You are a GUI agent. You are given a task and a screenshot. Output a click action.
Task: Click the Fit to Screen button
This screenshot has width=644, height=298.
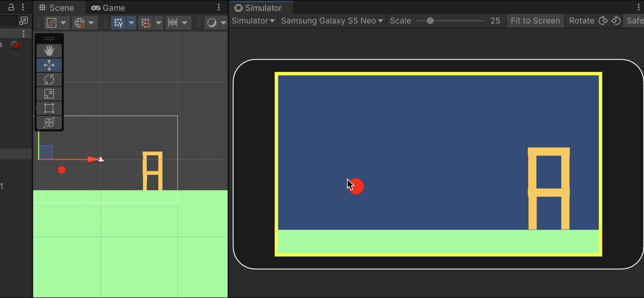(x=535, y=21)
